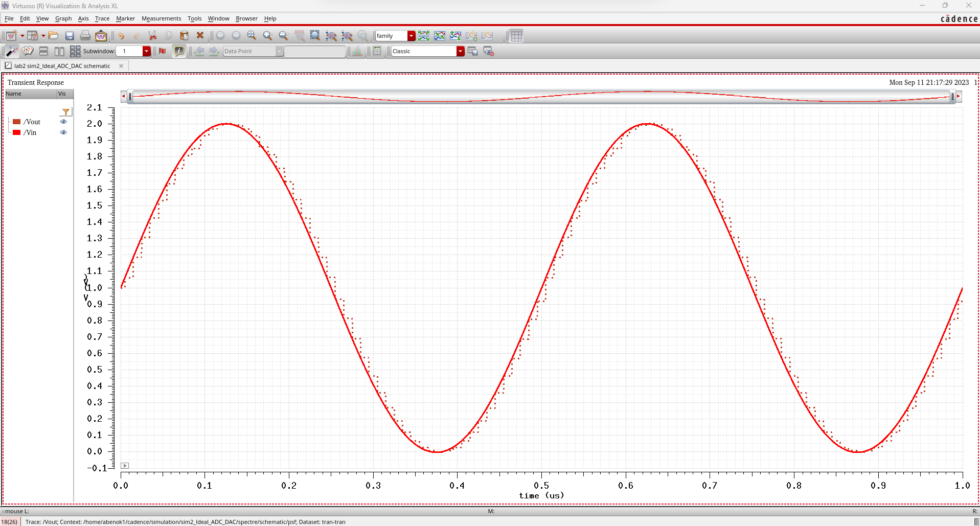Open the Measurements menu
Viewport: 980px width, 526px height.
(x=161, y=18)
